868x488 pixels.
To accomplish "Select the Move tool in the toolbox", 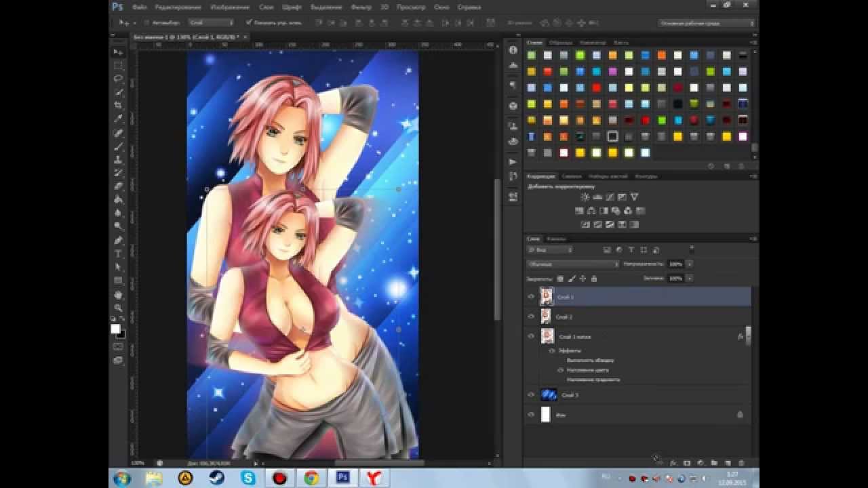I will tap(118, 52).
